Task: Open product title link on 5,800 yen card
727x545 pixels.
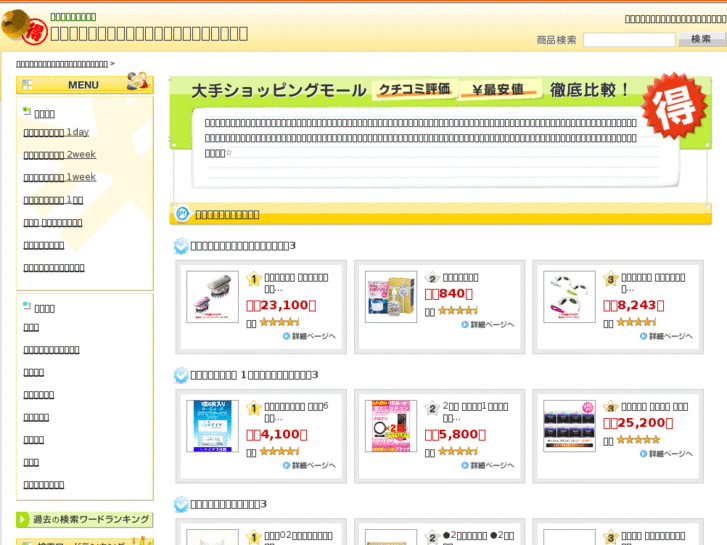Action: click(x=475, y=412)
